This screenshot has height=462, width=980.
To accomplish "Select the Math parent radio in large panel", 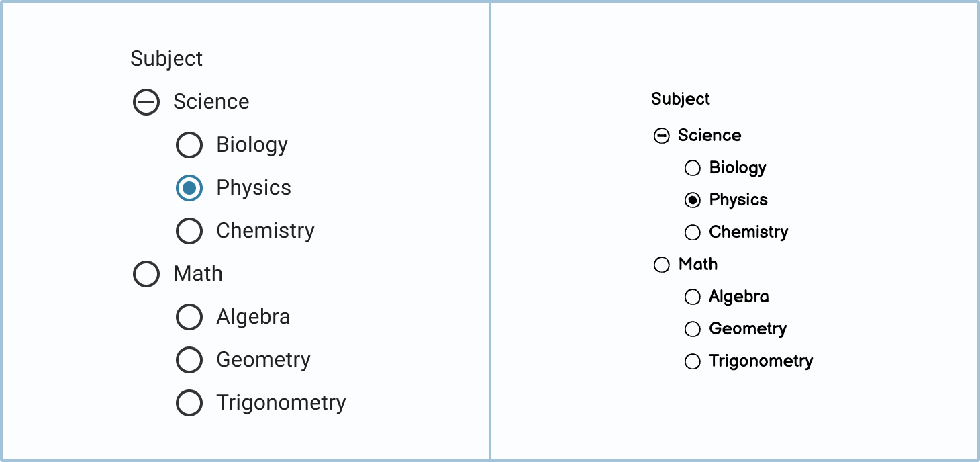I will (x=146, y=274).
